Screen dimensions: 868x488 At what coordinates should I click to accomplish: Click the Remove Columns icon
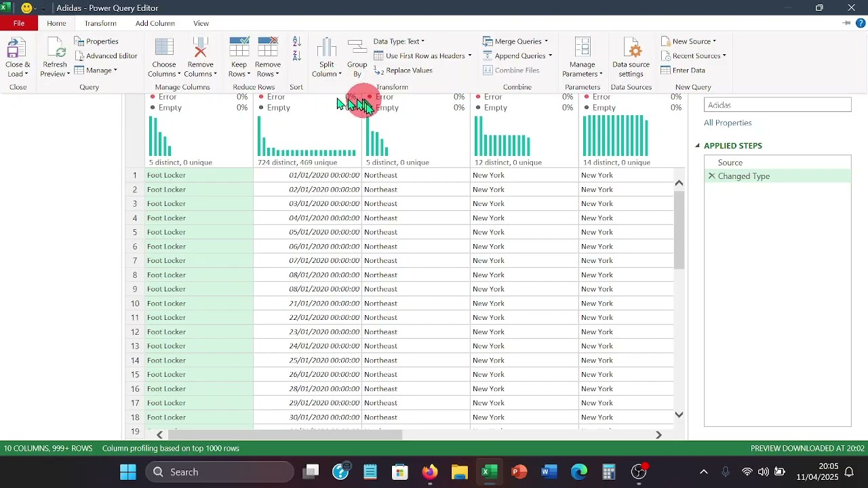pos(201,49)
